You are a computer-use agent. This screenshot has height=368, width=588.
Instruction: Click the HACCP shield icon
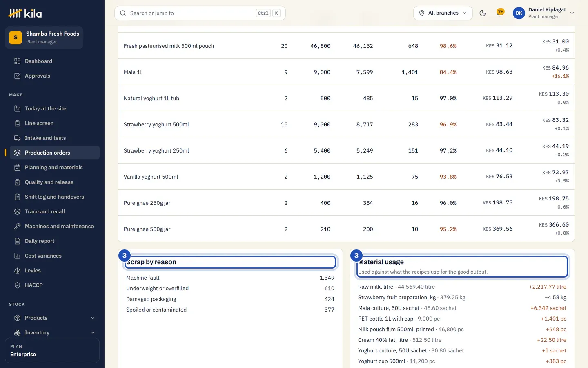coord(17,285)
